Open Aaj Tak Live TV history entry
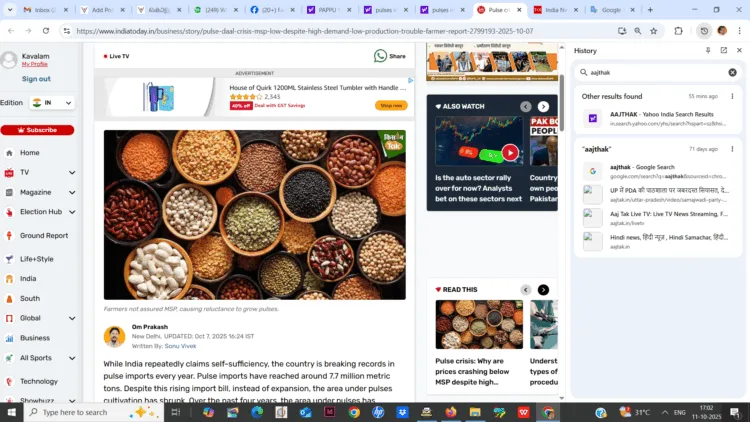The height and width of the screenshot is (422, 750). point(668,217)
